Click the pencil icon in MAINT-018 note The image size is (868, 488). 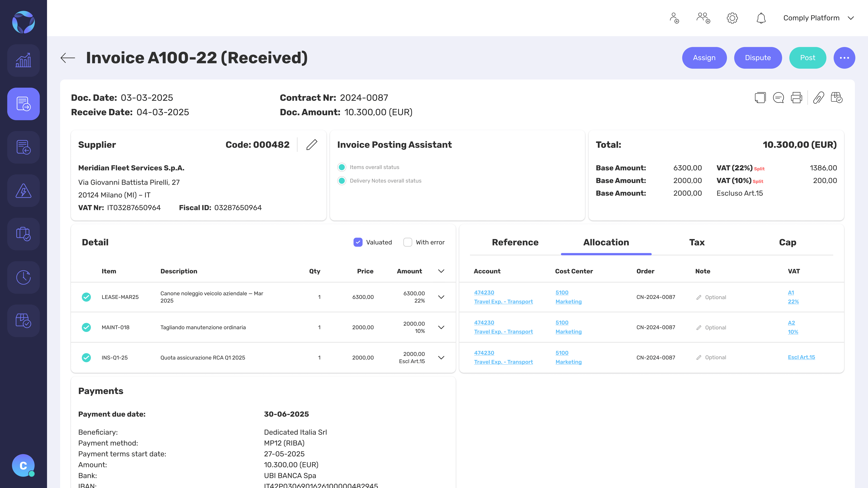[x=699, y=328]
